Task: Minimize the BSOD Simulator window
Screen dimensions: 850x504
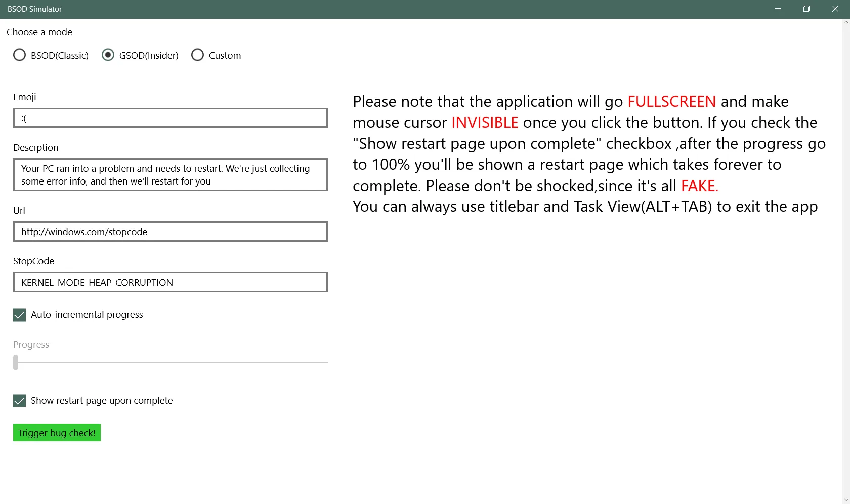Action: (778, 9)
